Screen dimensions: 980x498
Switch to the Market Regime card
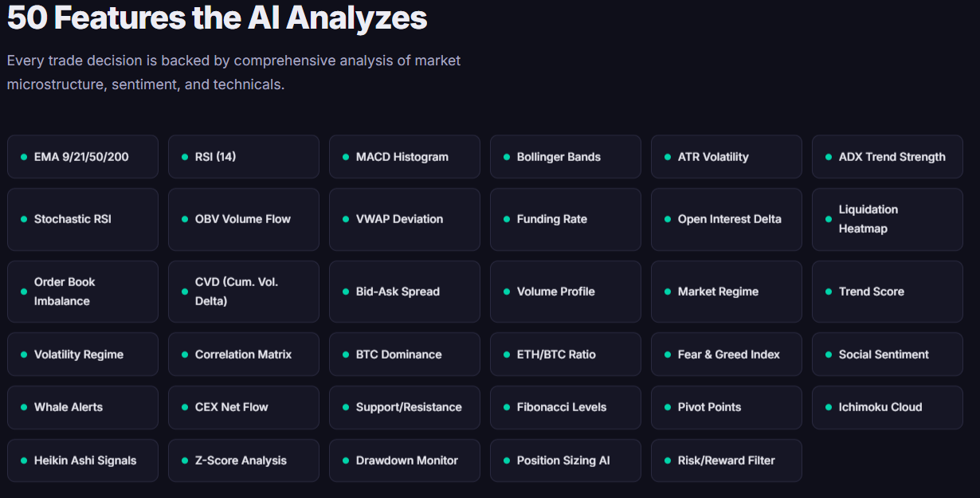pyautogui.click(x=726, y=292)
